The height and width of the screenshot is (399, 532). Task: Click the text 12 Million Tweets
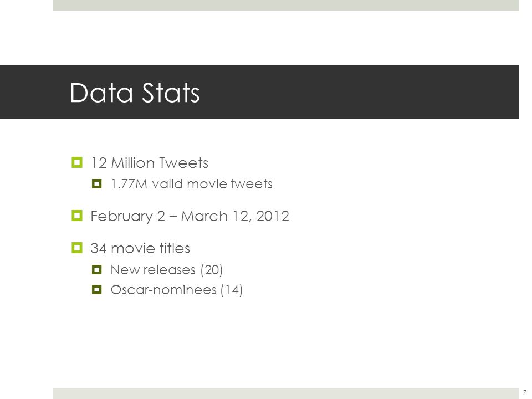149,163
